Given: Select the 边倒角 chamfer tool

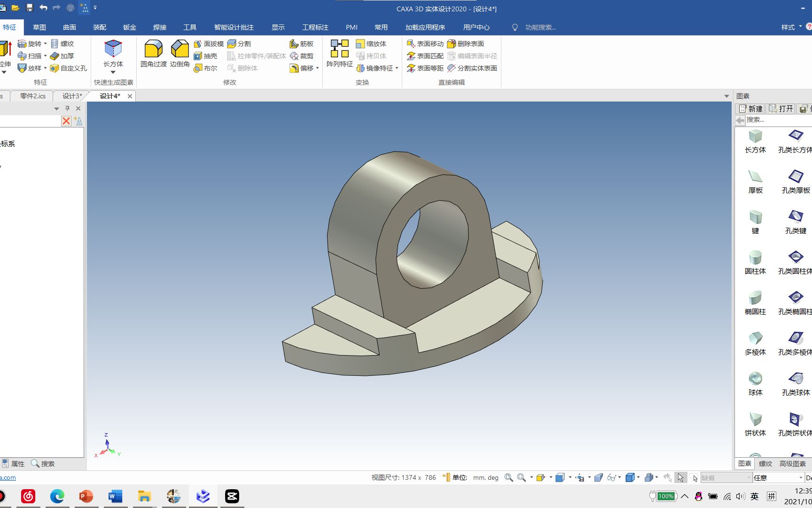Looking at the screenshot, I should 180,53.
